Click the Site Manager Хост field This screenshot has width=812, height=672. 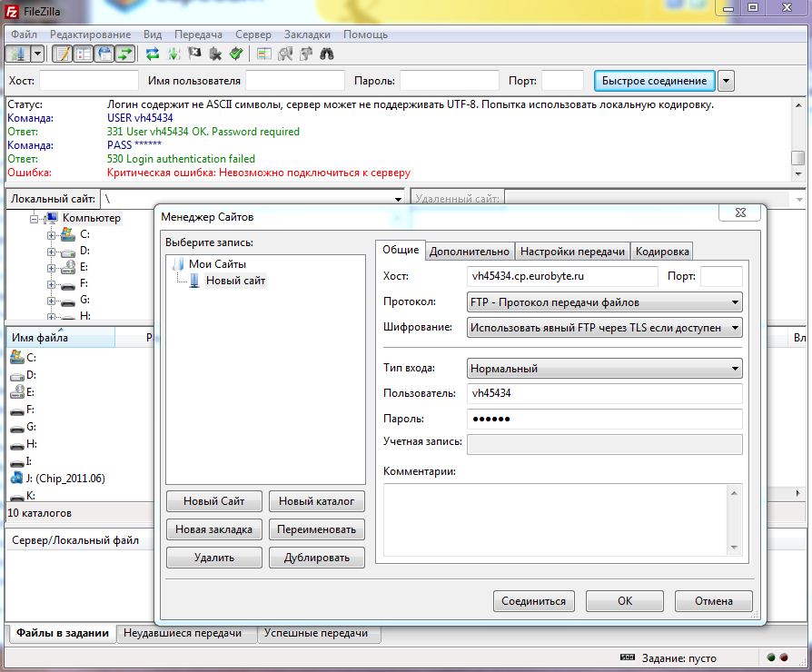click(x=562, y=276)
